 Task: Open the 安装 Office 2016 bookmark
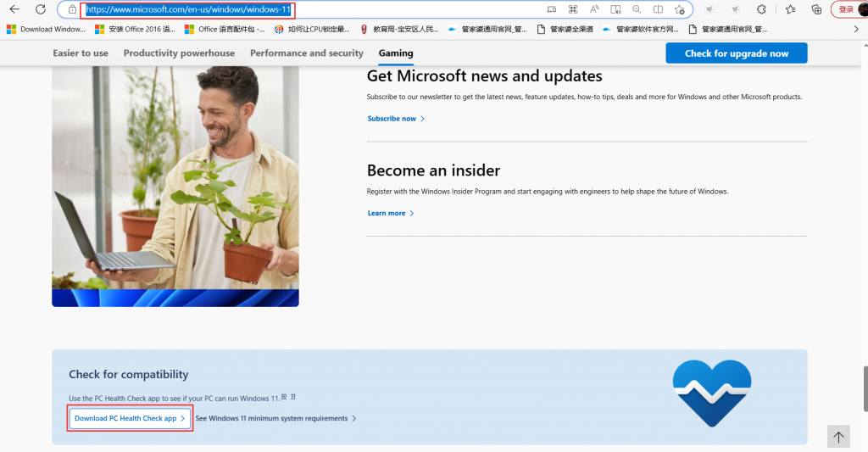pos(135,30)
